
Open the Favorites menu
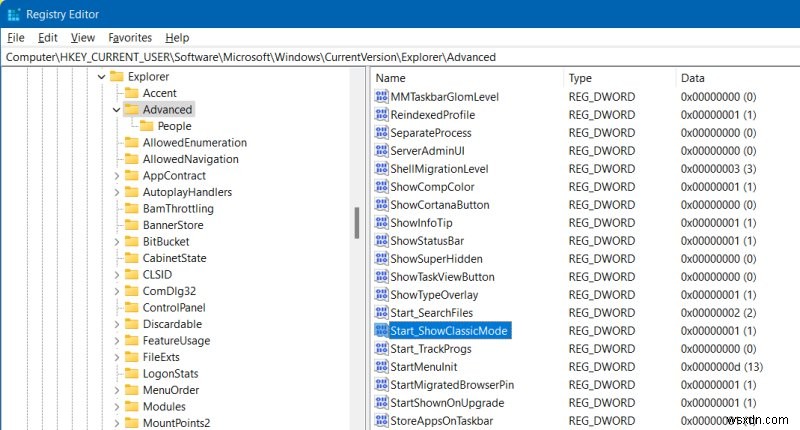pos(130,38)
